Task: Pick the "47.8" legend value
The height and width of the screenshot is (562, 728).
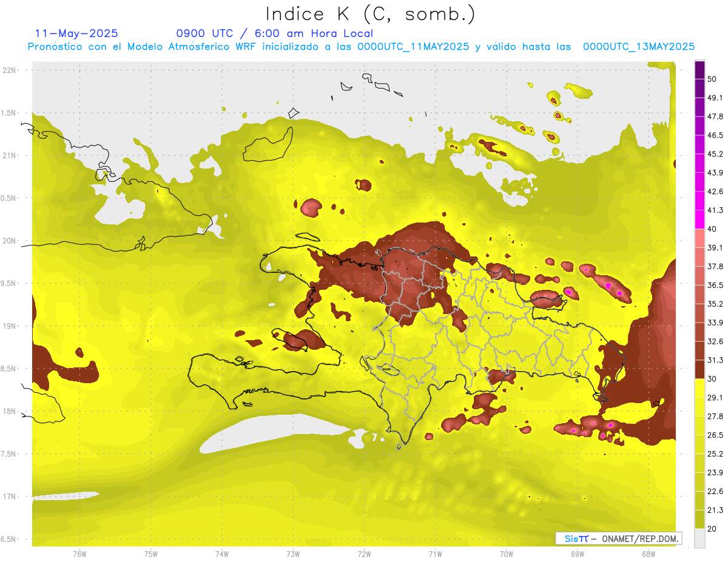Action: point(715,116)
